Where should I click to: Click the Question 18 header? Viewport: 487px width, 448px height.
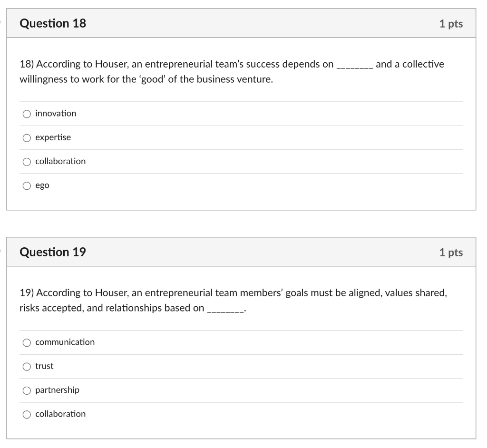pyautogui.click(x=53, y=23)
